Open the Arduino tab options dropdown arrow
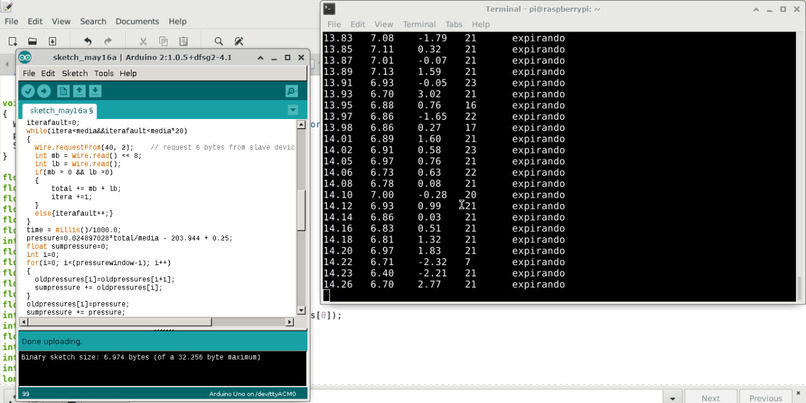 292,110
